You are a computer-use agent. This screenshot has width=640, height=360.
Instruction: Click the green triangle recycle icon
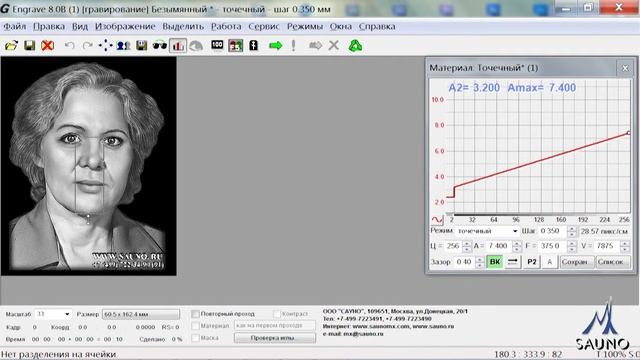point(355,45)
